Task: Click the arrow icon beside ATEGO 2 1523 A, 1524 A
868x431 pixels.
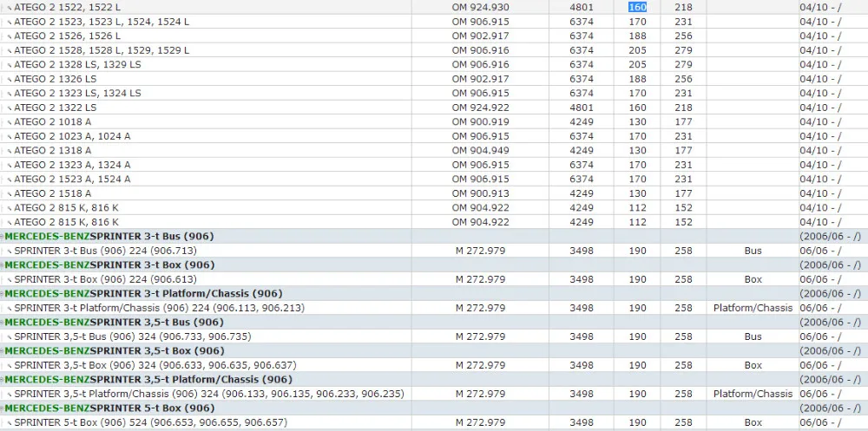Action: (x=10, y=180)
